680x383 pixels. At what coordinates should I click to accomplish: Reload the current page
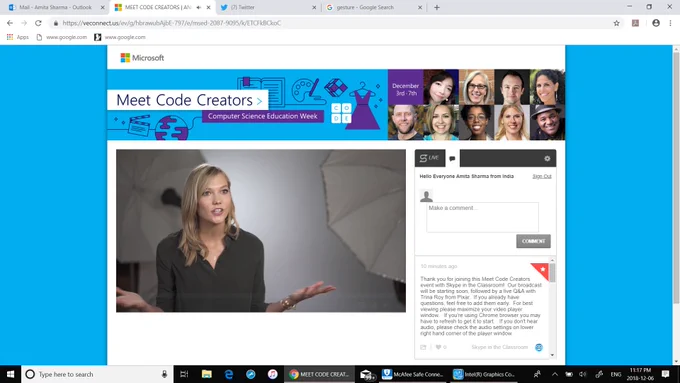click(38, 23)
